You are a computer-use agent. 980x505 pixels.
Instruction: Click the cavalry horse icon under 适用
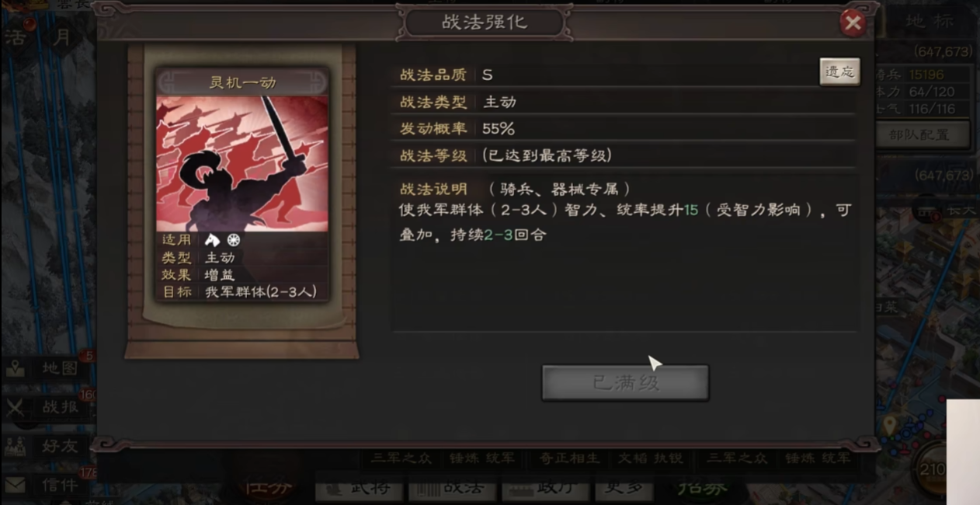(x=213, y=240)
